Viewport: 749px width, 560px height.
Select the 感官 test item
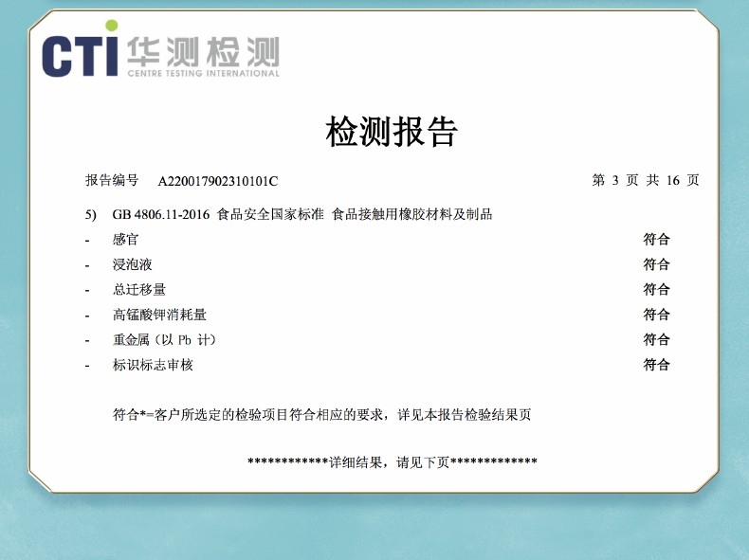[125, 240]
